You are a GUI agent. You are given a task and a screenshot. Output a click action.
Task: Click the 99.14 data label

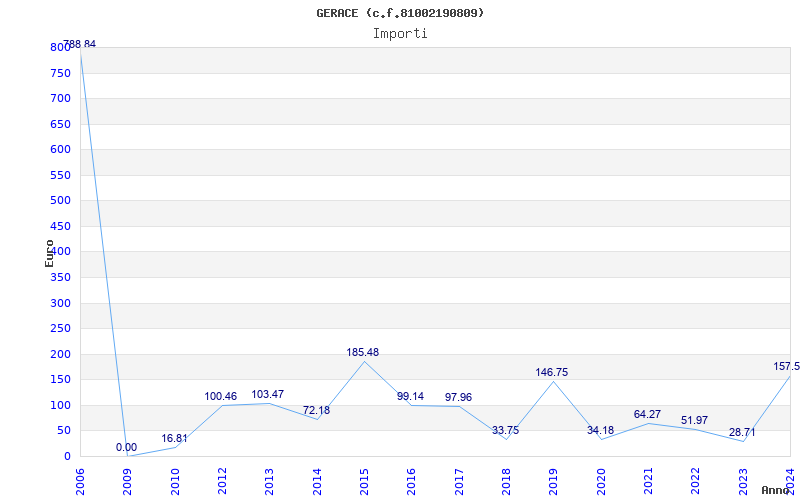coord(410,396)
